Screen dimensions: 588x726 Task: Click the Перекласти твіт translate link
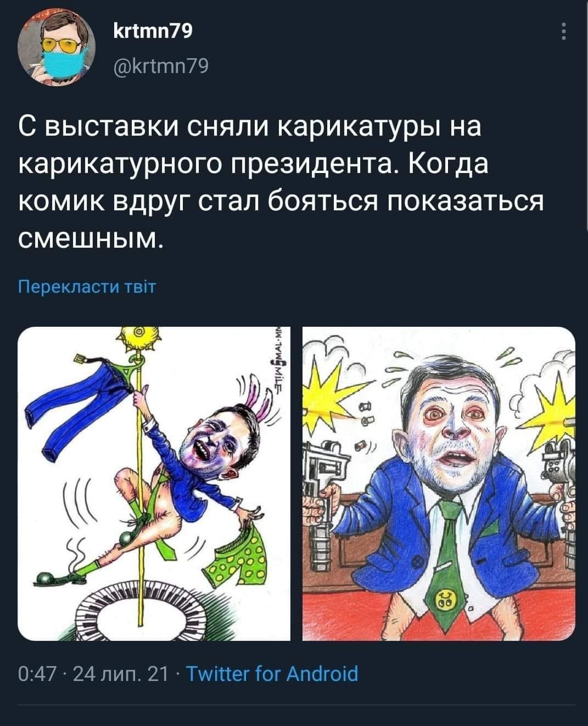88,287
